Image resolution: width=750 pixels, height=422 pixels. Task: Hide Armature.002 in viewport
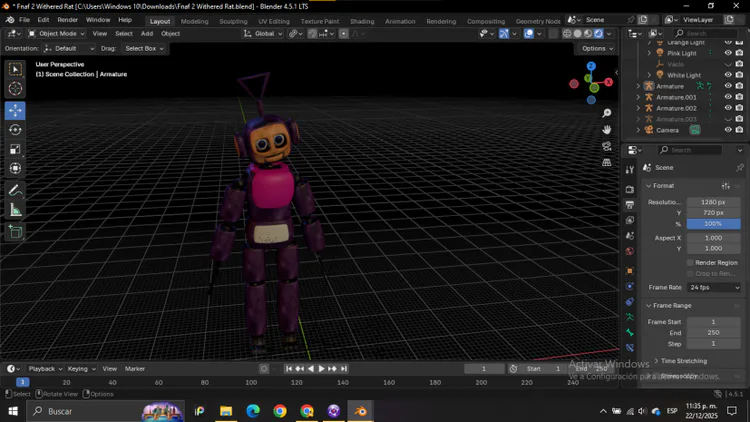point(728,108)
